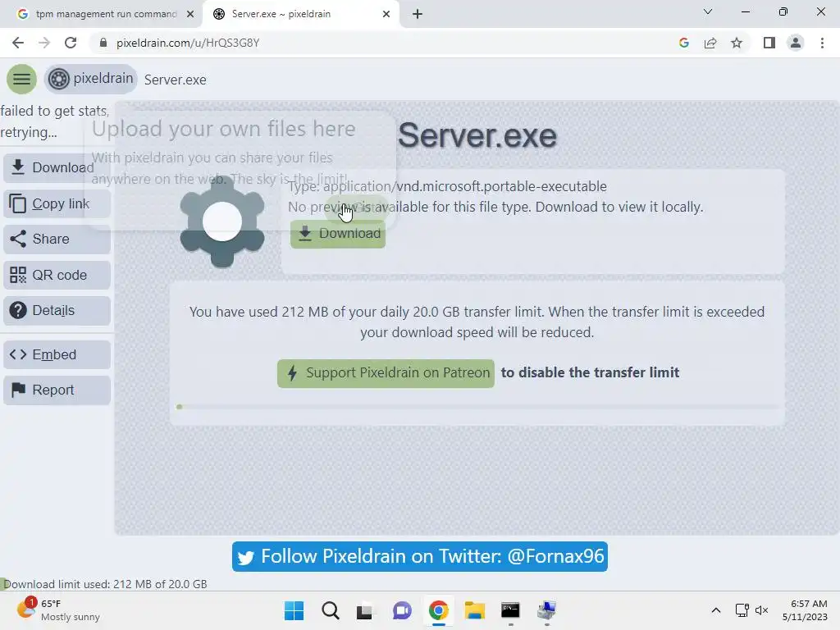Open the network status tray icon

click(742, 610)
